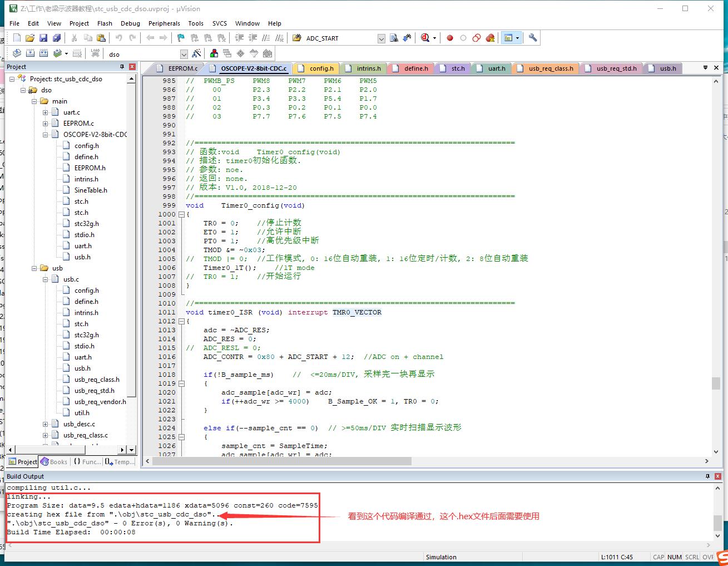Insert a breakpoint with red circle icon
728x566 pixels.
coord(450,38)
